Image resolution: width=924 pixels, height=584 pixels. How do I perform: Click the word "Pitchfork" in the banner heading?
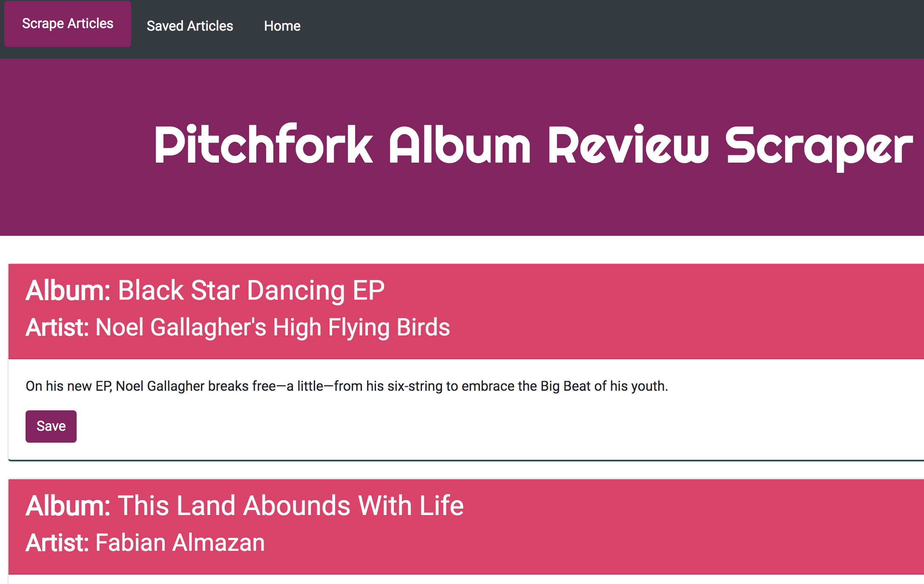tap(263, 145)
